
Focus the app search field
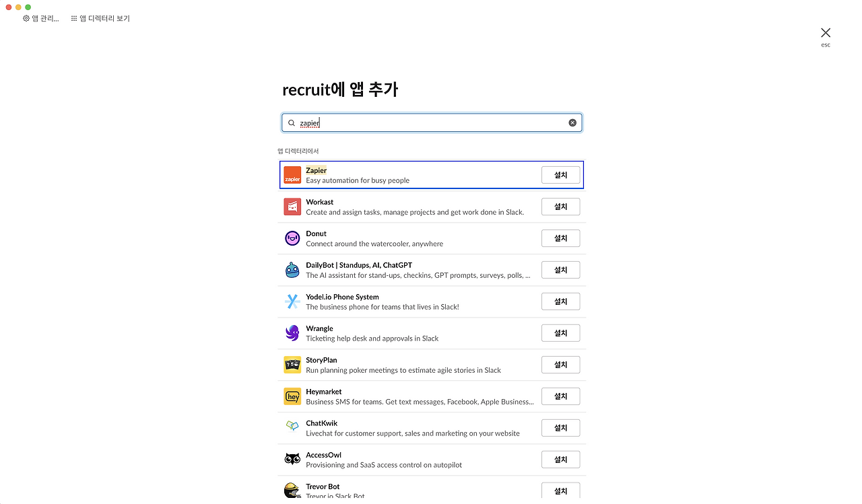point(432,122)
